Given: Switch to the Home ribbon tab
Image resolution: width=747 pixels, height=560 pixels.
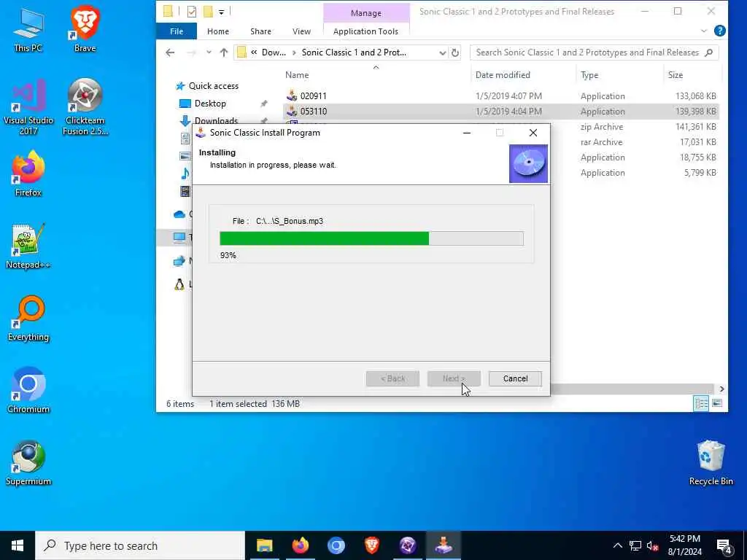Looking at the screenshot, I should [217, 31].
